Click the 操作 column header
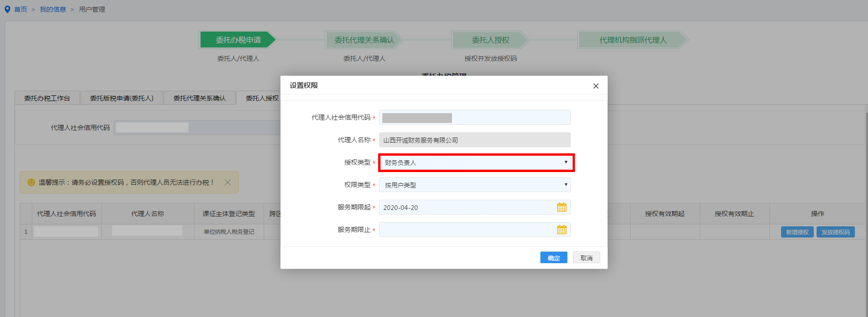Image resolution: width=868 pixels, height=317 pixels. pyautogui.click(x=818, y=214)
